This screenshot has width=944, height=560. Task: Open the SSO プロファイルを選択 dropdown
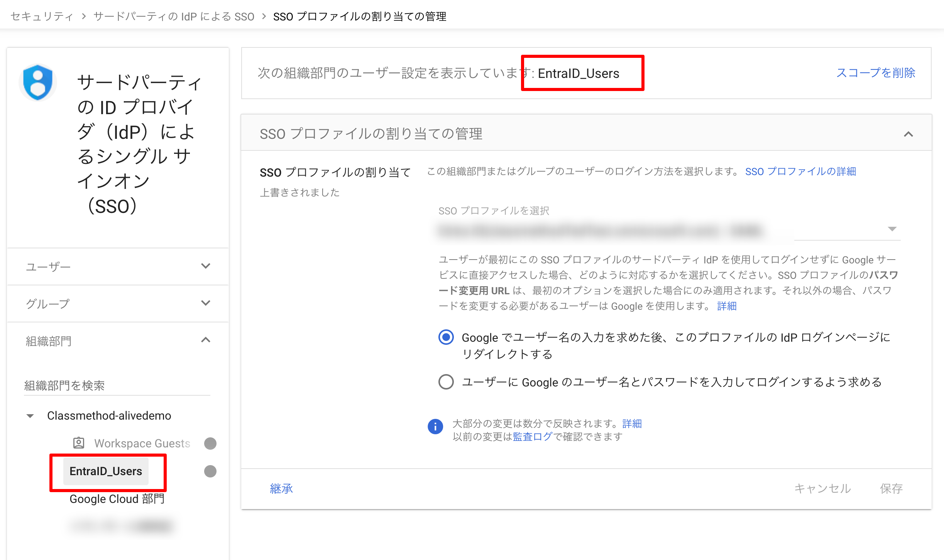[893, 229]
